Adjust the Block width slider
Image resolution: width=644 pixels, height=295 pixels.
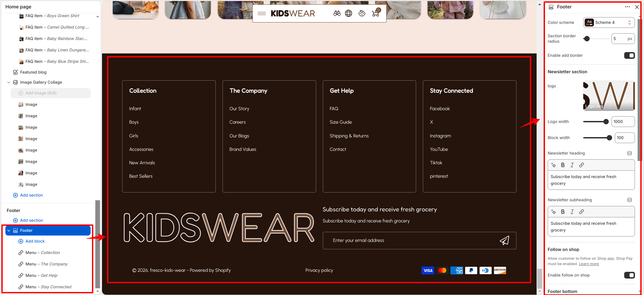coord(597,138)
